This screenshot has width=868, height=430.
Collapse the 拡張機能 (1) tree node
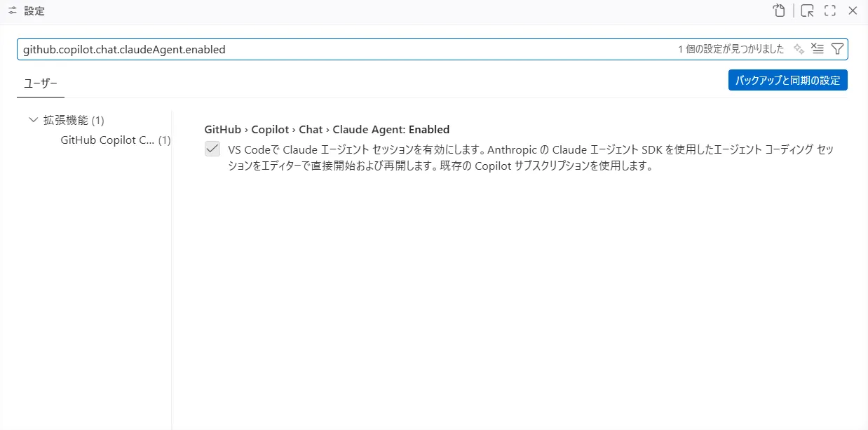(x=33, y=120)
